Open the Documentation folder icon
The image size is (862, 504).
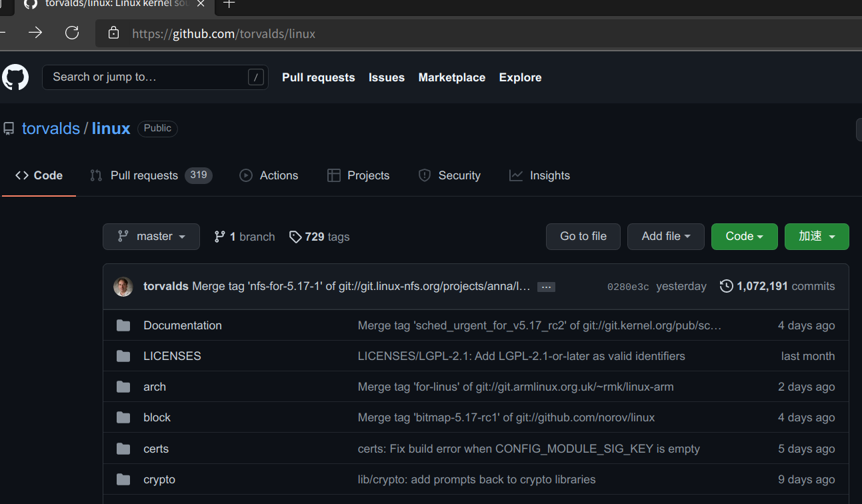123,325
